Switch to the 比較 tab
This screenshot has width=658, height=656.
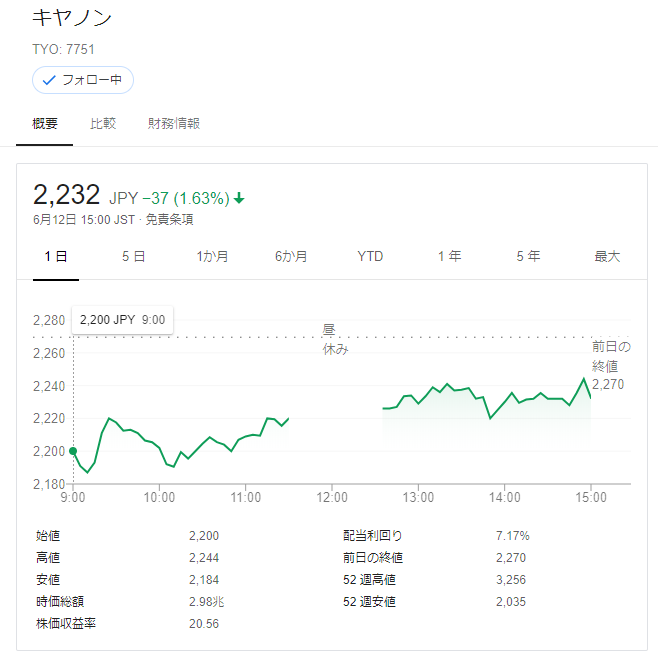pos(103,123)
